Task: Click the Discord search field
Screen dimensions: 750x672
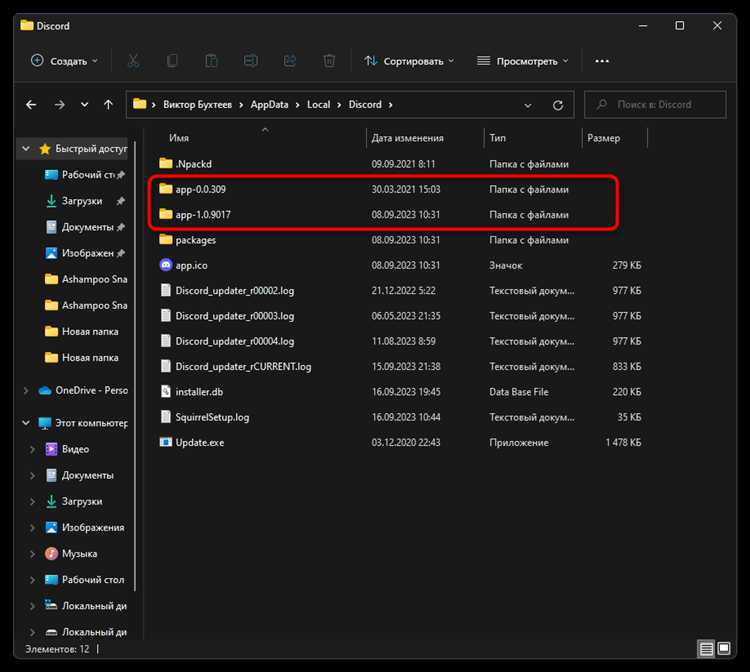Action: 655,105
